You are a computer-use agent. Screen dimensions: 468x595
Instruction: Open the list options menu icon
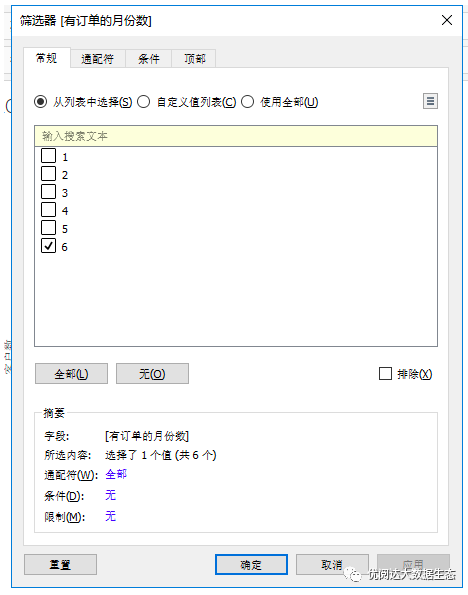pyautogui.click(x=430, y=101)
